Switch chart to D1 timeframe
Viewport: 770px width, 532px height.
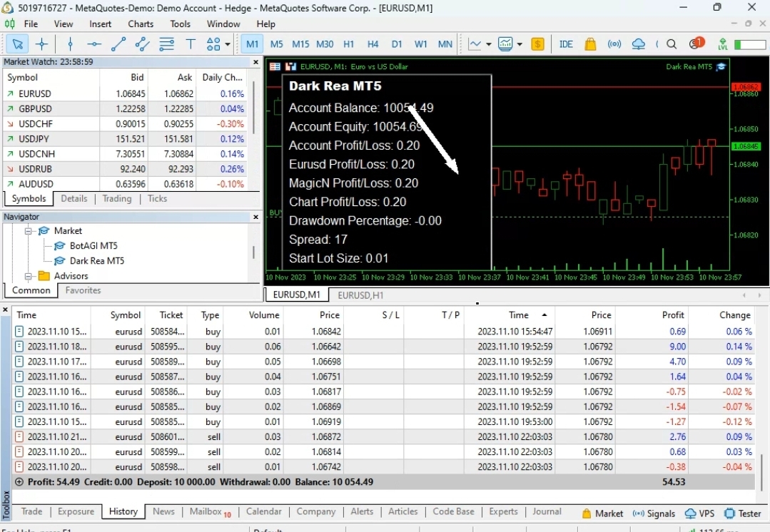point(397,44)
